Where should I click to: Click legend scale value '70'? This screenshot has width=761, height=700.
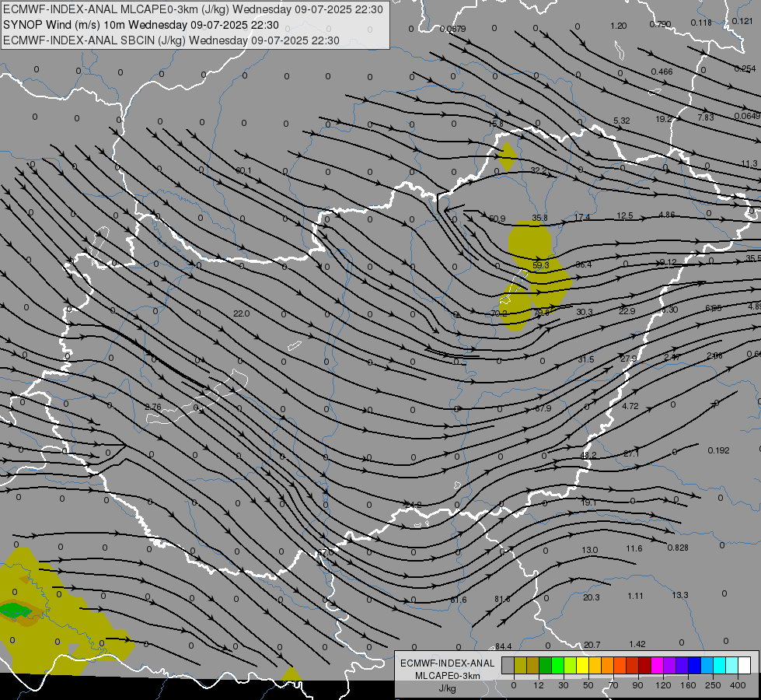click(613, 685)
